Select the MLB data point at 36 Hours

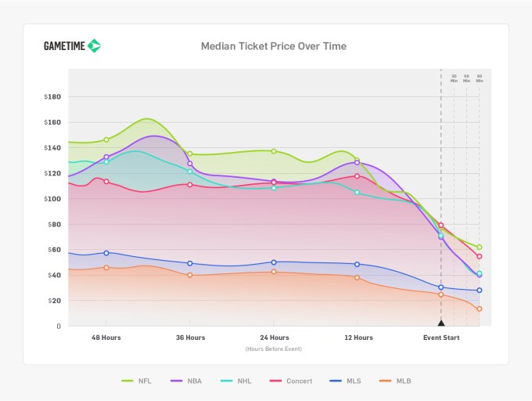tap(190, 275)
